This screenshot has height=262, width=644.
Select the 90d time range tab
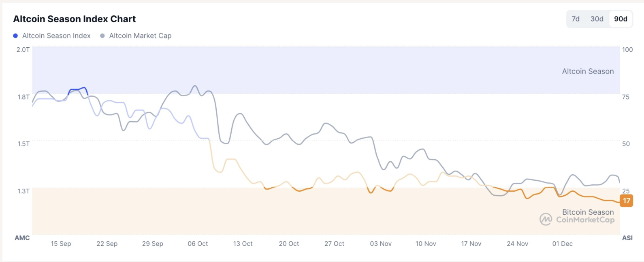(x=621, y=19)
